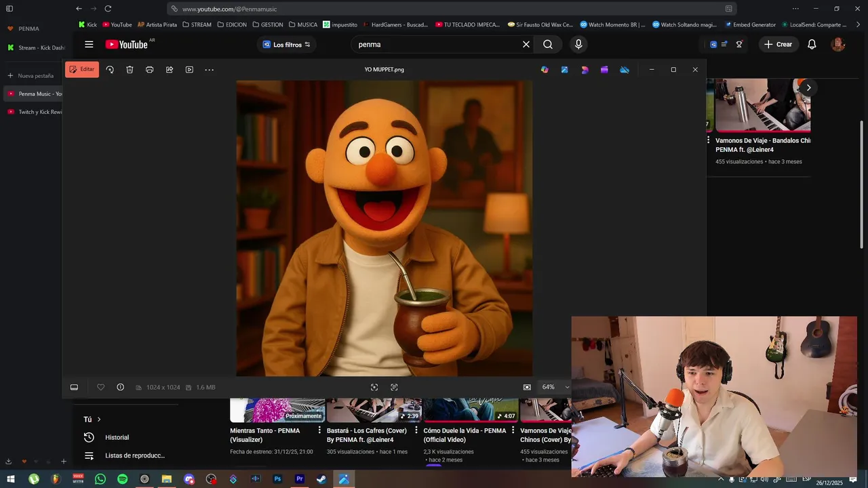Open the three-dot more options in Photos
The height and width of the screenshot is (488, 868).
pos(210,70)
